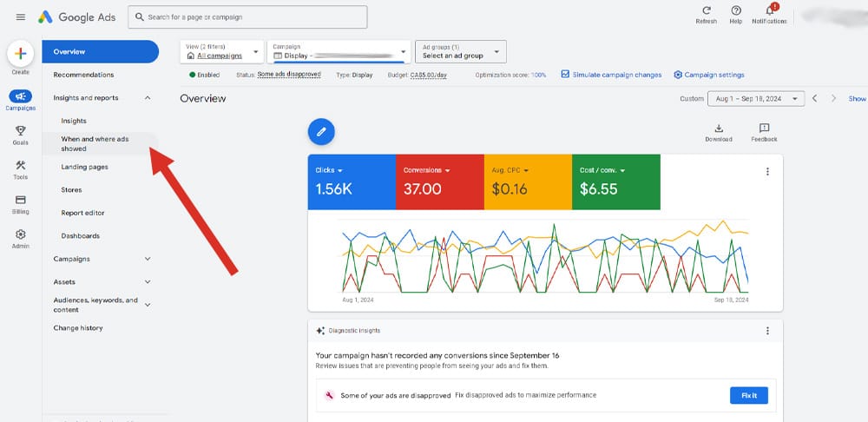
Task: Open the custom date range dropdown
Action: [x=756, y=99]
